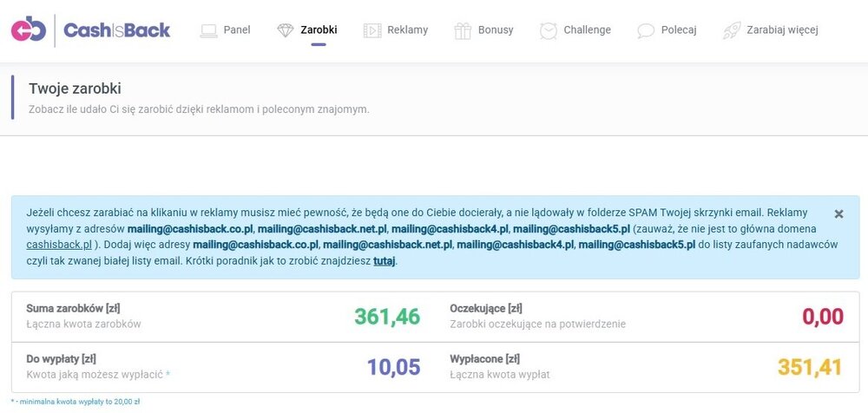This screenshot has height=413, width=868.
Task: Click the 361,46 total earnings amount
Action: pyautogui.click(x=387, y=317)
